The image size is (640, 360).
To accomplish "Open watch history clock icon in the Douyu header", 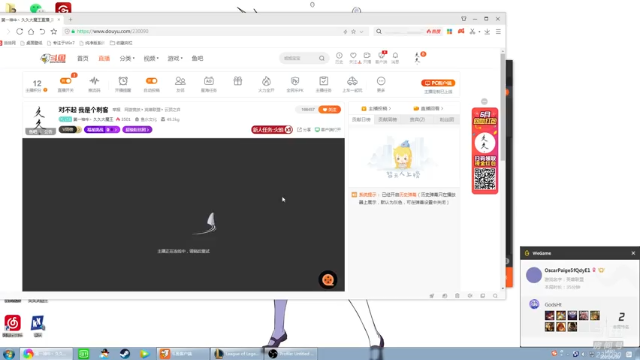I will point(339,56).
